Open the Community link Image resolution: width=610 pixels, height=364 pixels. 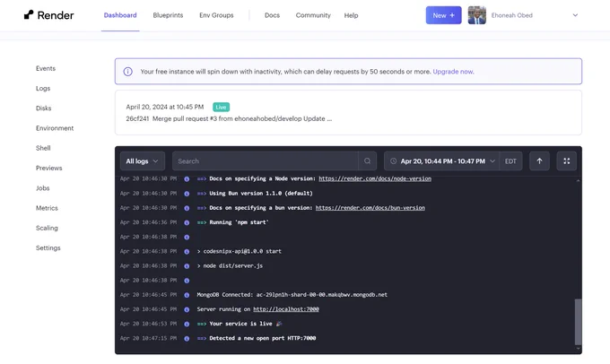click(x=313, y=15)
